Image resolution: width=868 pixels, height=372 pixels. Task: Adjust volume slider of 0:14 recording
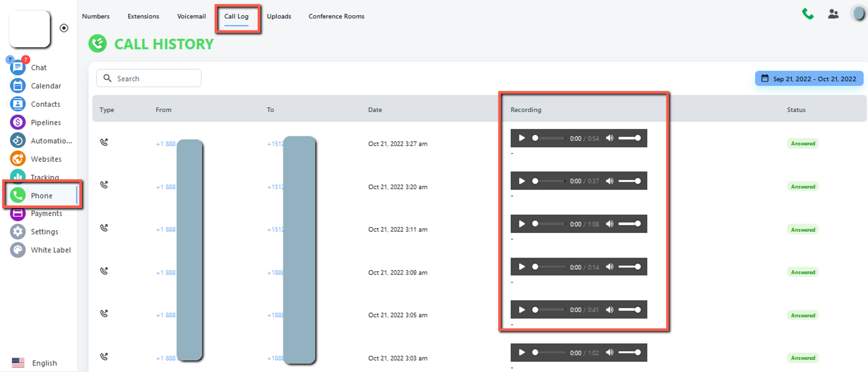click(x=630, y=267)
